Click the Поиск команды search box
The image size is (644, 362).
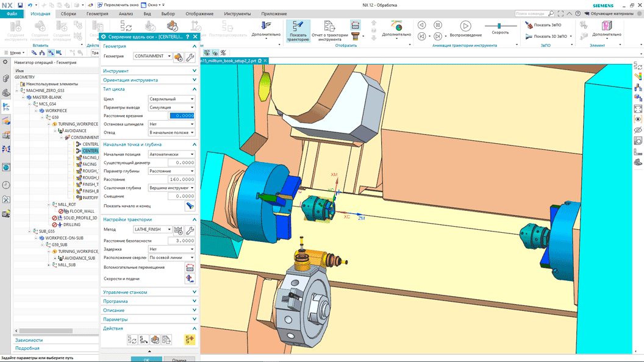(x=535, y=13)
